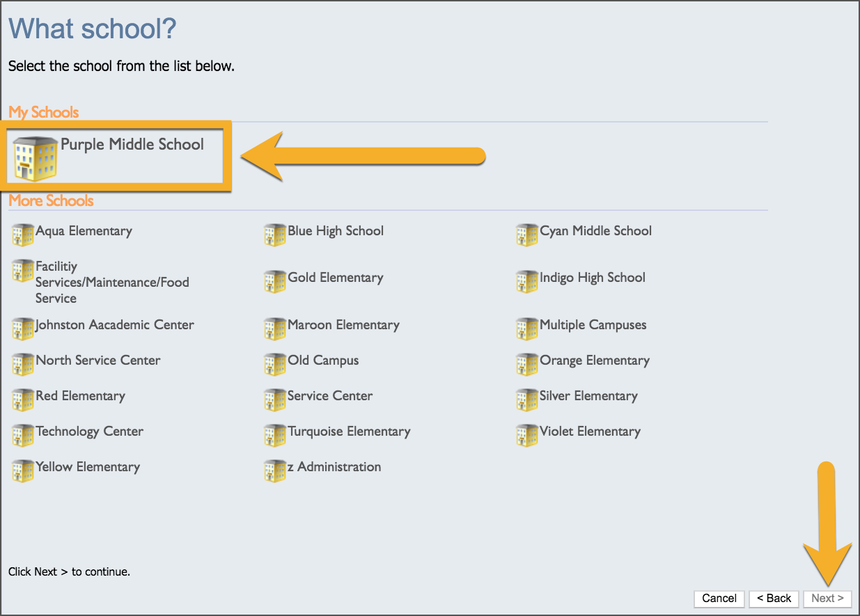Screen dimensions: 860x616
Task: Click the Turquoise Elementary building icon
Action: point(275,435)
